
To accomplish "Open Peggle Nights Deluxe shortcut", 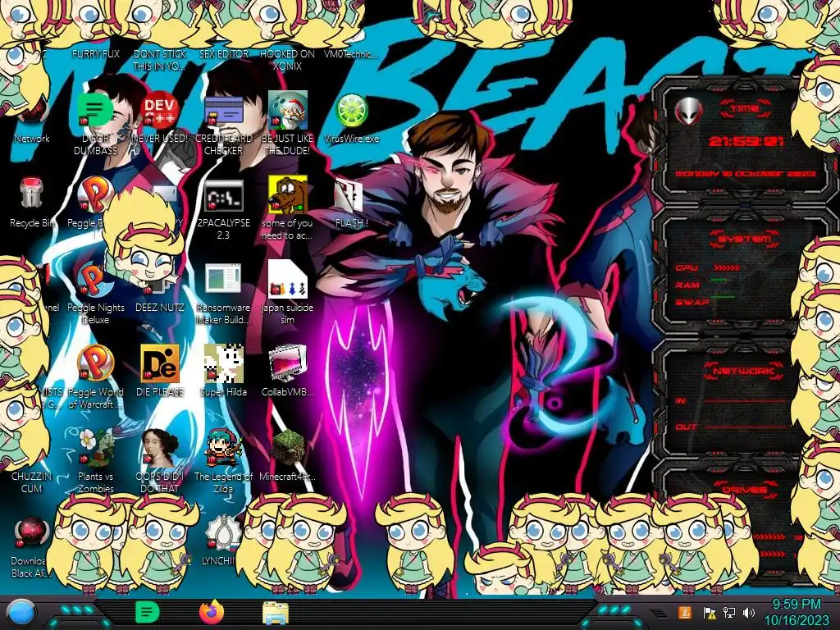I will point(95,280).
